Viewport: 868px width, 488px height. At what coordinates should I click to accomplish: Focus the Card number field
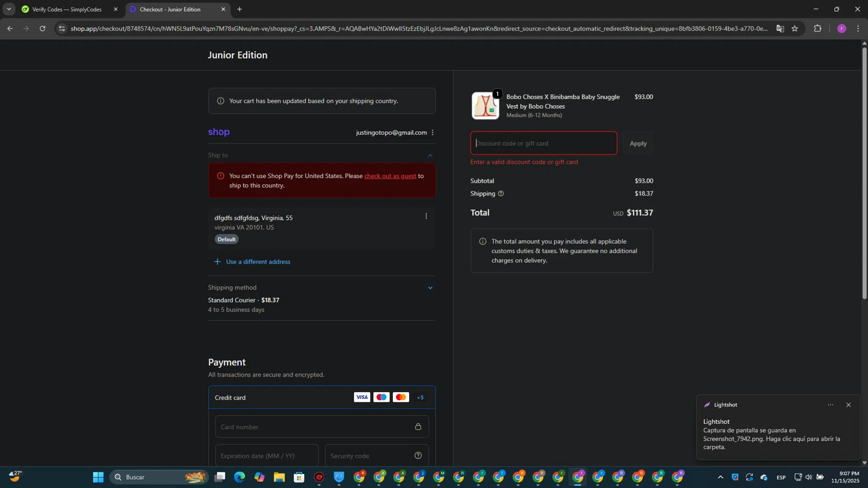322,427
